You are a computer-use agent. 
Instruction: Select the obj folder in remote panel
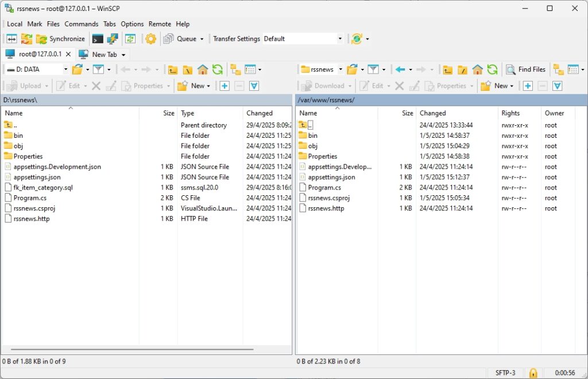[x=313, y=146]
